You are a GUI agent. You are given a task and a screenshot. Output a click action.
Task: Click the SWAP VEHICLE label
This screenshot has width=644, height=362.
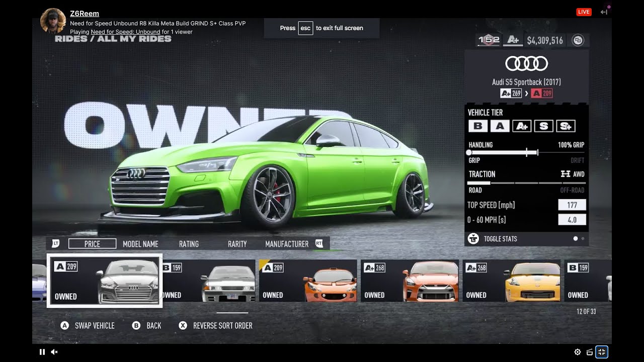pyautogui.click(x=95, y=326)
